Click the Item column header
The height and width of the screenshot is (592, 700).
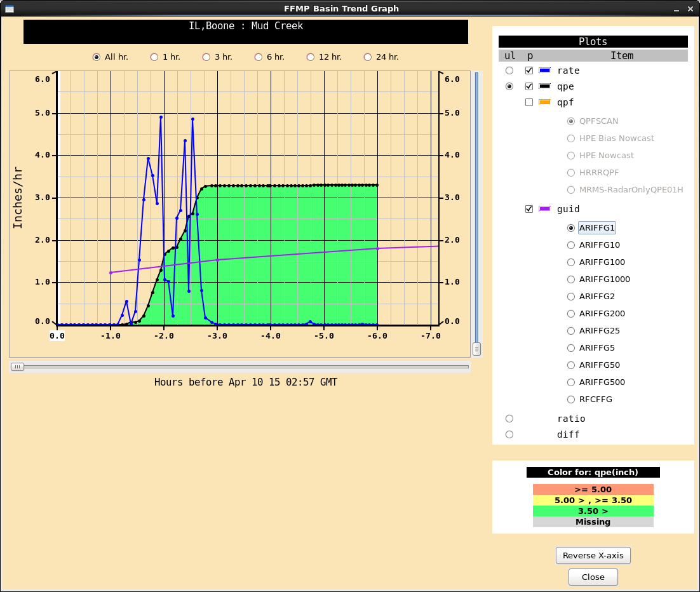pos(622,56)
